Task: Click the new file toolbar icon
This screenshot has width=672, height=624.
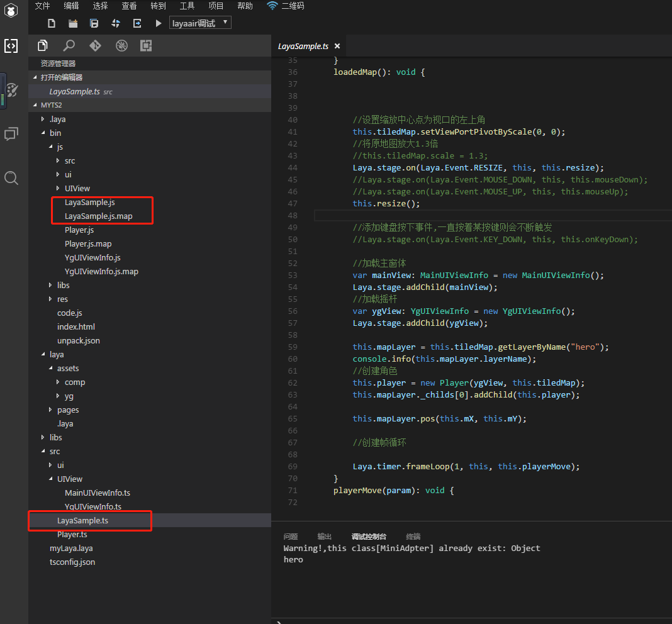Action: 52,23
